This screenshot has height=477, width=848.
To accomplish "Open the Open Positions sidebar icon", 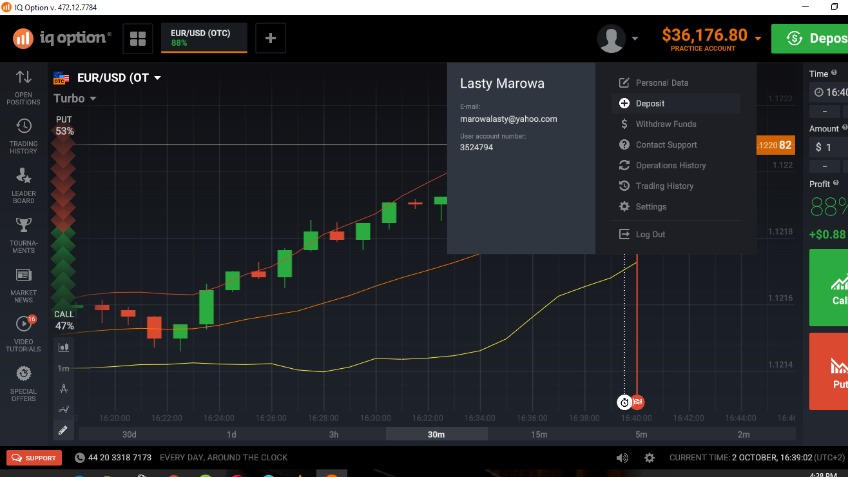I will [24, 86].
